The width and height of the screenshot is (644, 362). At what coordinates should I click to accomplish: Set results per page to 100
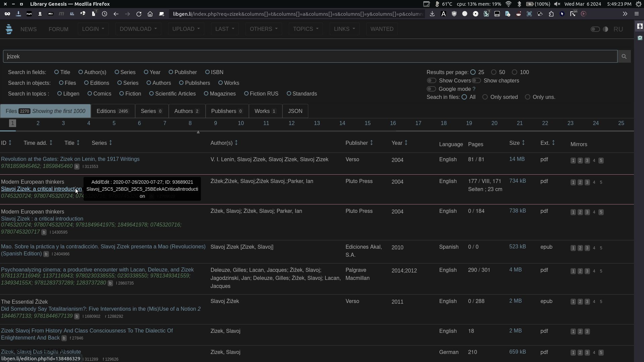click(x=515, y=72)
